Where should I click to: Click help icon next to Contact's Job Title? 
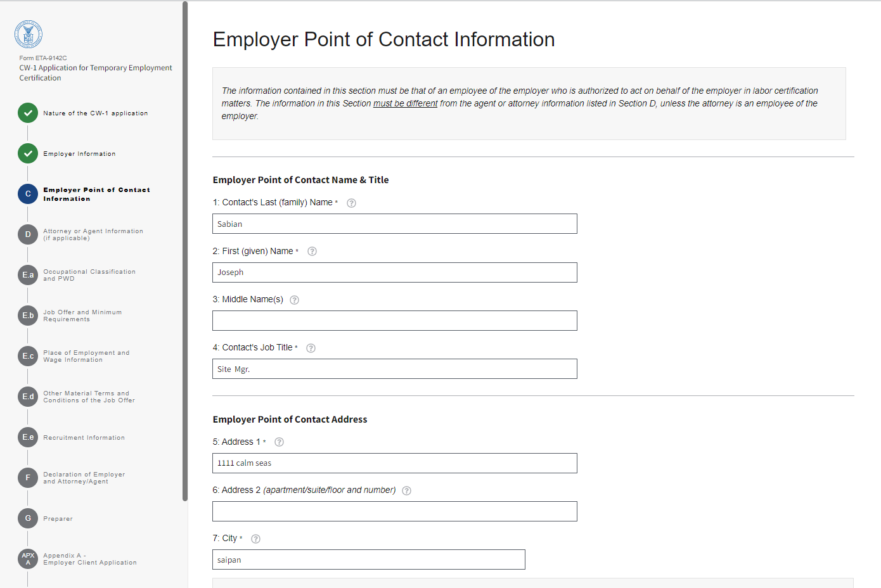[x=311, y=348]
